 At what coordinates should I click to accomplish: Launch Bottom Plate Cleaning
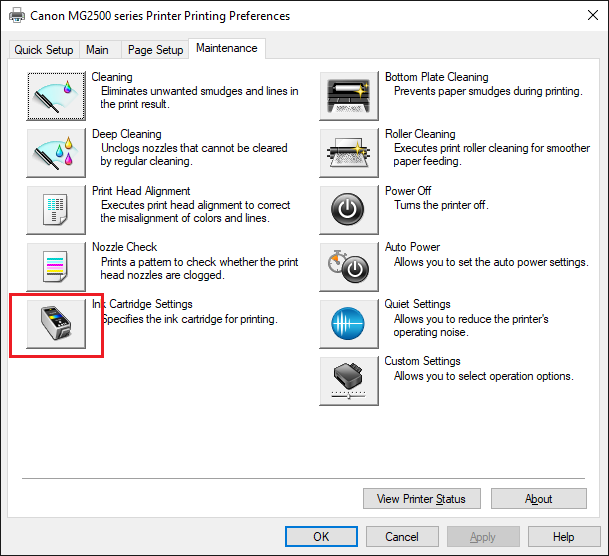[349, 95]
